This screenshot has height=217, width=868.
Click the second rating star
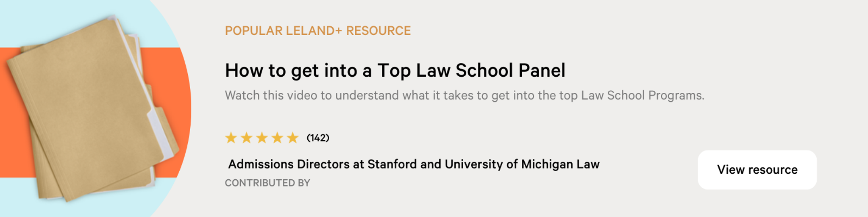pos(246,138)
